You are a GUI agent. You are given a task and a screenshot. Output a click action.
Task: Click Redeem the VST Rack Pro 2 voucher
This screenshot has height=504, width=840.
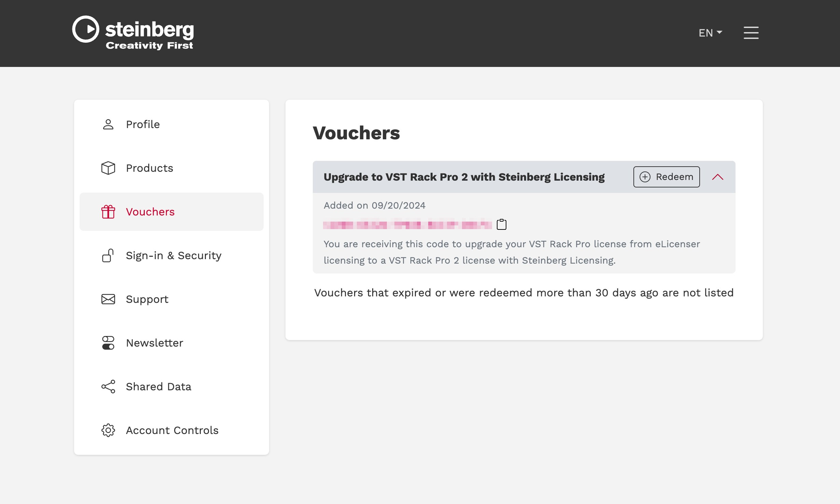click(666, 177)
